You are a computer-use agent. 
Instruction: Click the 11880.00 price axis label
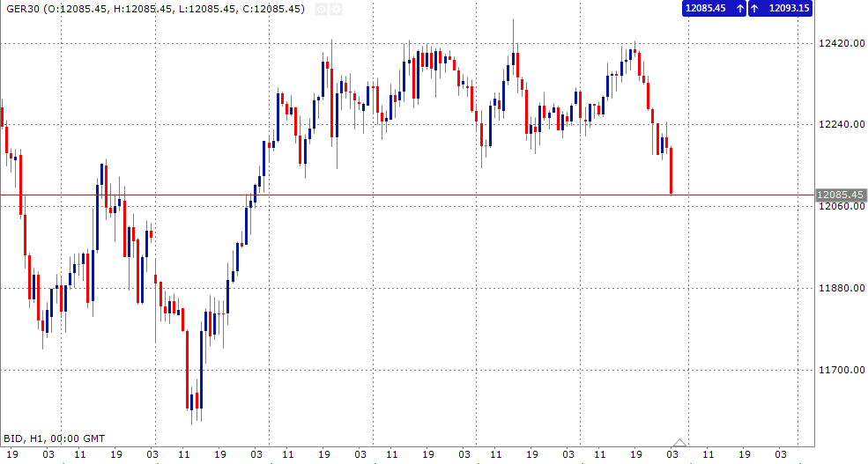[842, 288]
